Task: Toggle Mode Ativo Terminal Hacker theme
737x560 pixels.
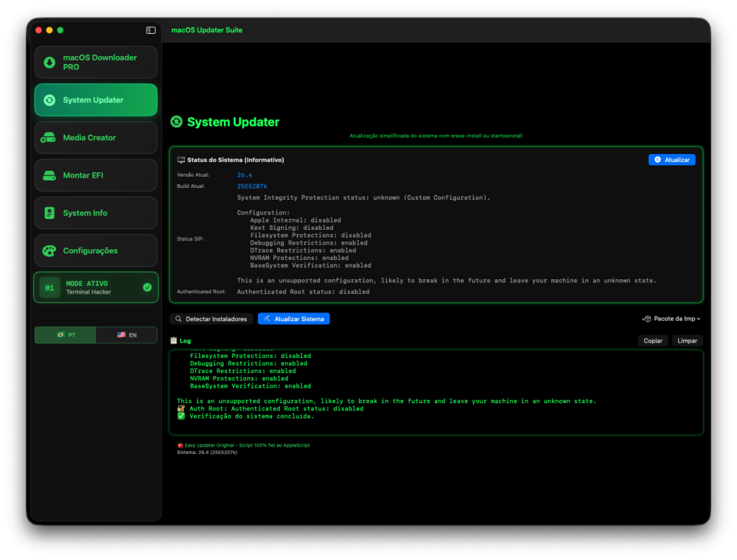Action: tap(96, 287)
